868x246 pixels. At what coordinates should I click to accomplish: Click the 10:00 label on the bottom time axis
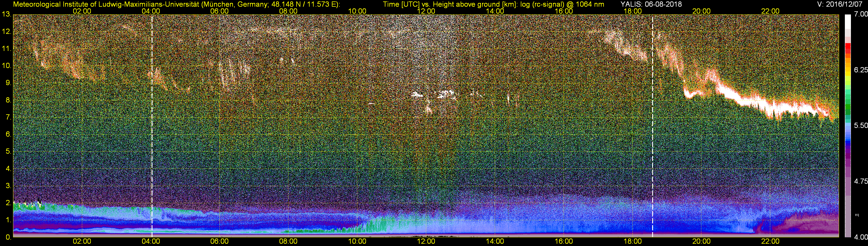[x=357, y=242]
